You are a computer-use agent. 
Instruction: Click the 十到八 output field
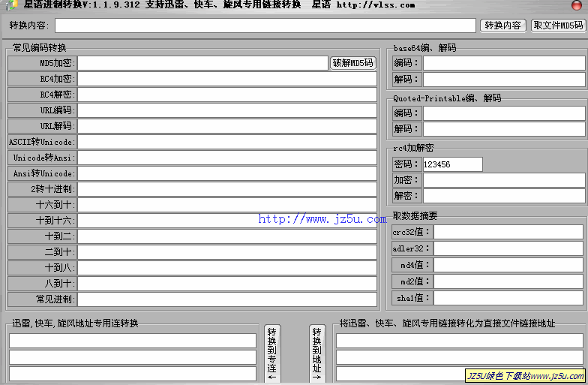[x=227, y=268]
